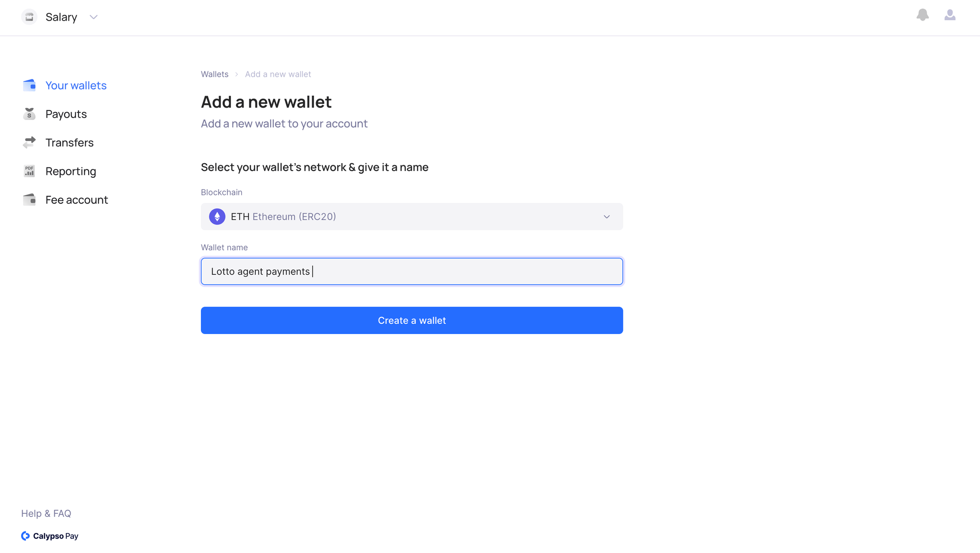Select the Add a new wallet breadcrumb entry
Viewport: 980px width, 553px height.
pyautogui.click(x=277, y=74)
